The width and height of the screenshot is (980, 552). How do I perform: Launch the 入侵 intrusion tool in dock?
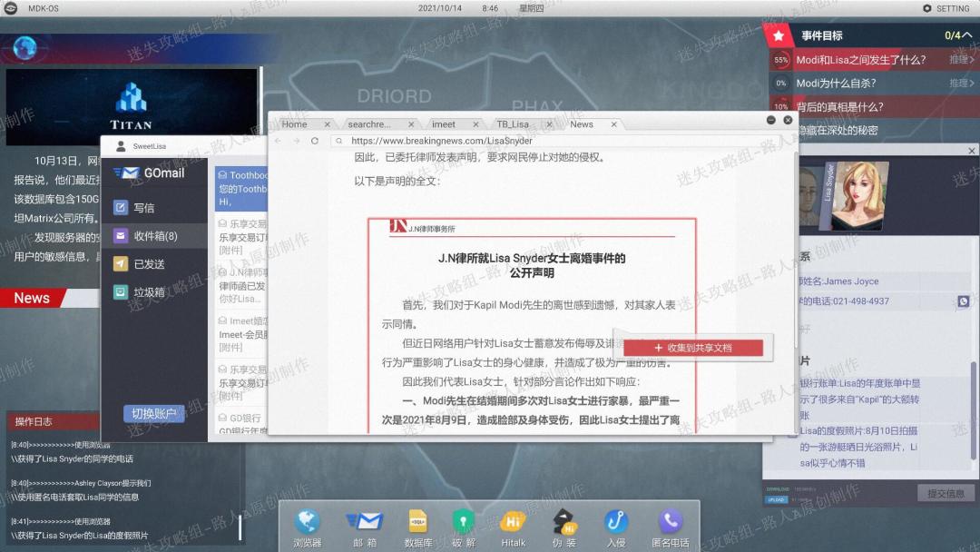pyautogui.click(x=615, y=521)
